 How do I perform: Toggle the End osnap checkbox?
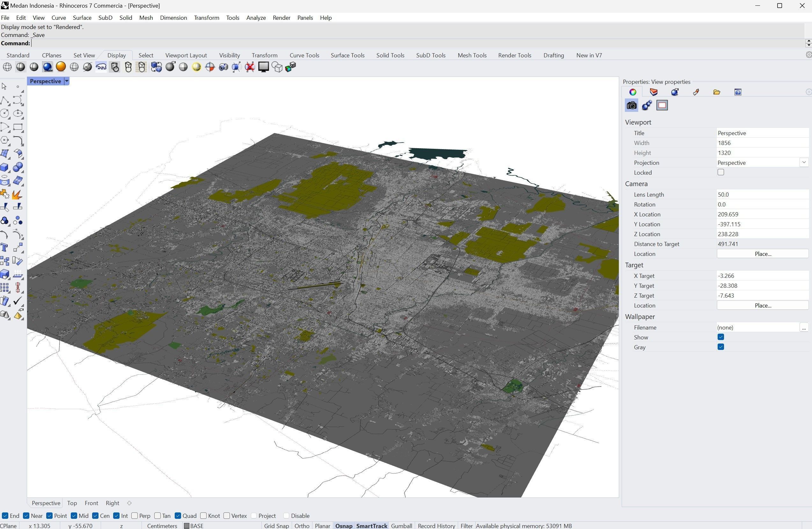click(x=5, y=515)
